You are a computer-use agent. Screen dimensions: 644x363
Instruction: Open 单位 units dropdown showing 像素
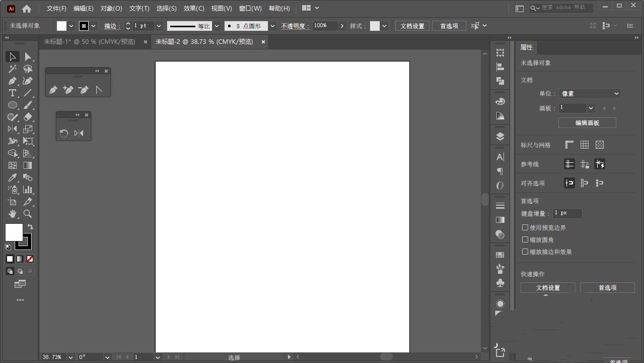pos(590,93)
